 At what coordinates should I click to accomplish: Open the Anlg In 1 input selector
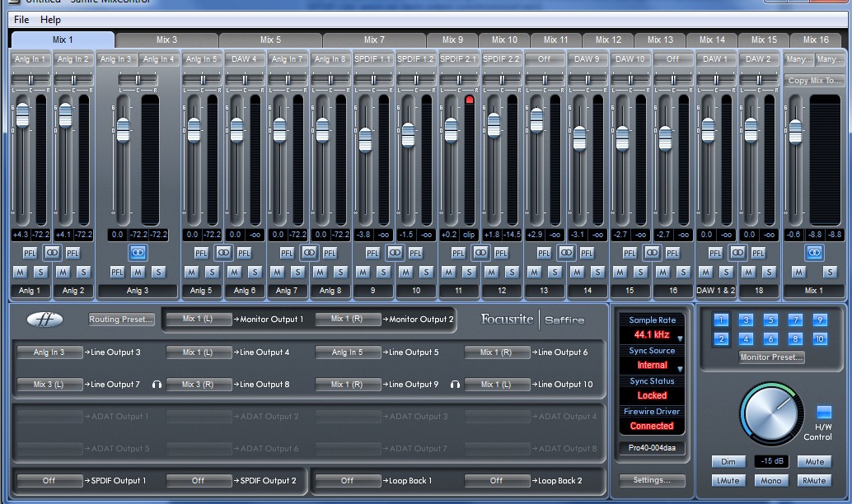pyautogui.click(x=30, y=58)
